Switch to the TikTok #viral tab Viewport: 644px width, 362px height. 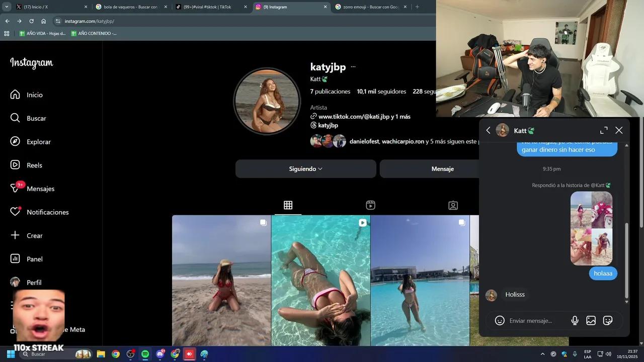210,7
